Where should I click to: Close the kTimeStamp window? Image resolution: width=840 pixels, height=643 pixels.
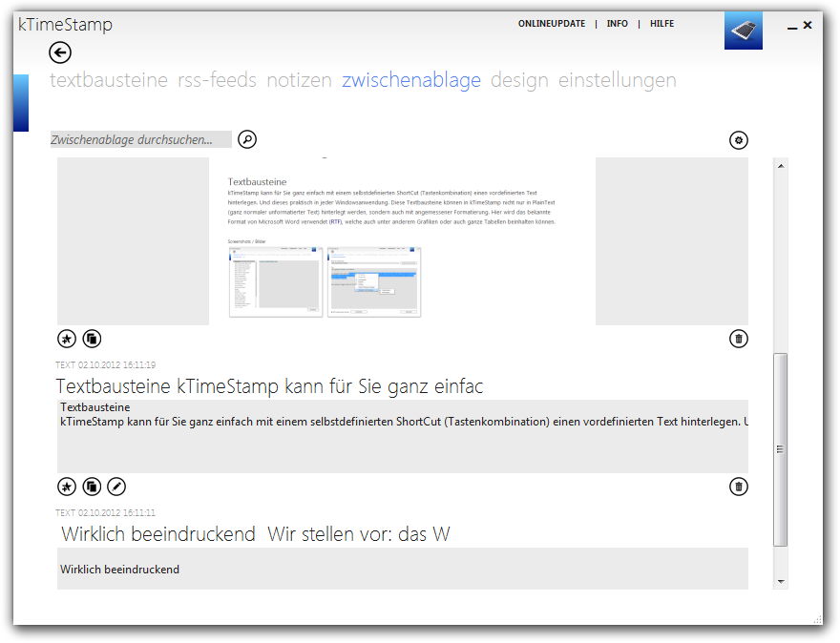pyautogui.click(x=808, y=25)
